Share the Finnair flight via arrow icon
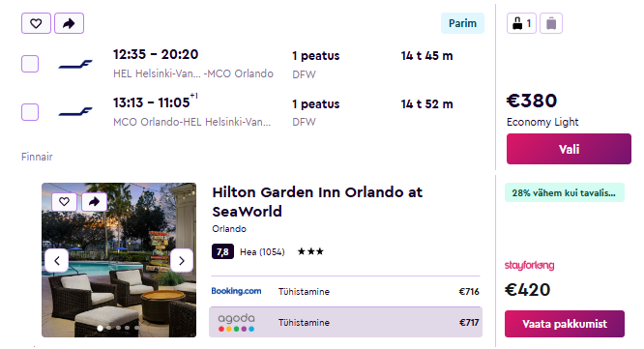Image resolution: width=644 pixels, height=349 pixels. (x=69, y=23)
